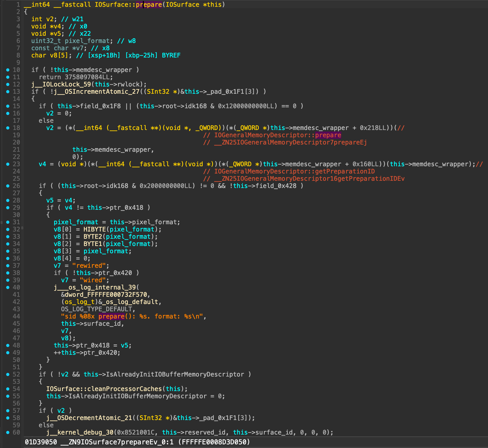Toggle the breakpoint dot on line 40
This screenshot has width=488, height=448.
pyautogui.click(x=8, y=287)
